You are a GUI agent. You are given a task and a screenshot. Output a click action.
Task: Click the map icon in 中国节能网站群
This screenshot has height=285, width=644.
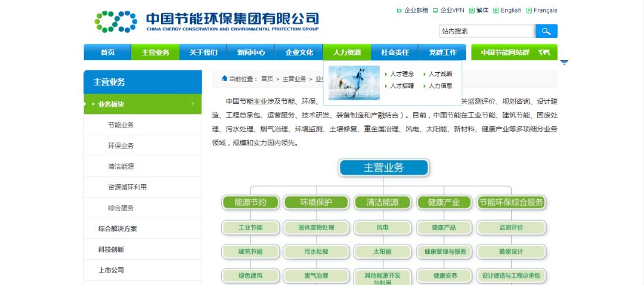coord(544,52)
